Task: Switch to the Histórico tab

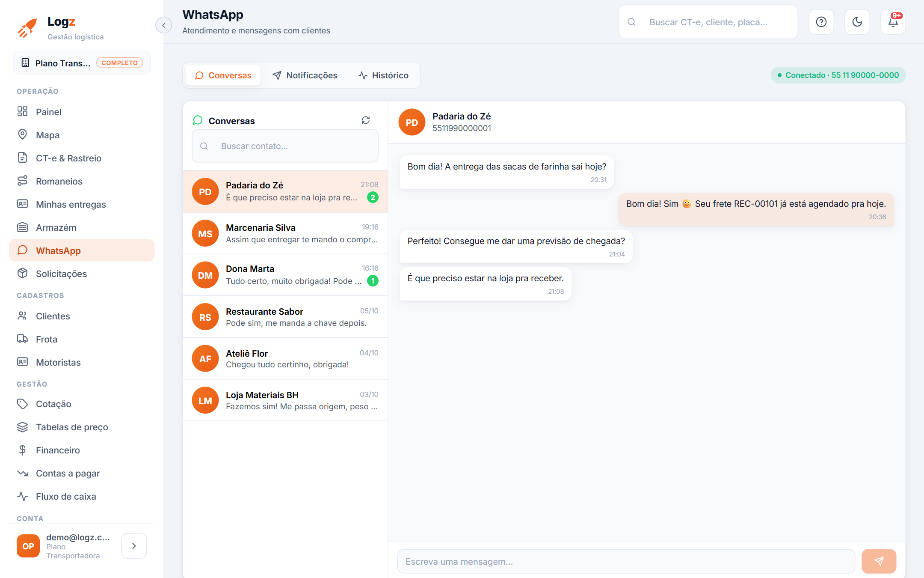Action: coord(383,75)
